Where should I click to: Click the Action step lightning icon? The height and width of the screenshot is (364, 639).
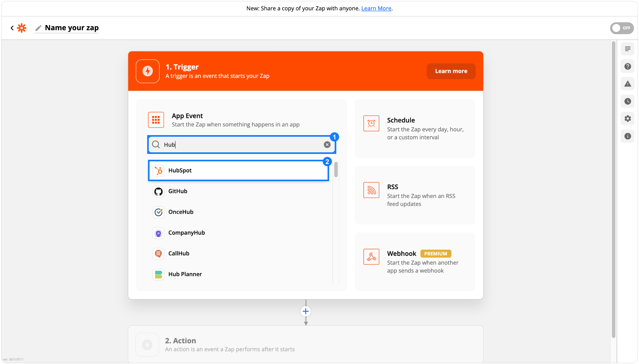tap(147, 344)
